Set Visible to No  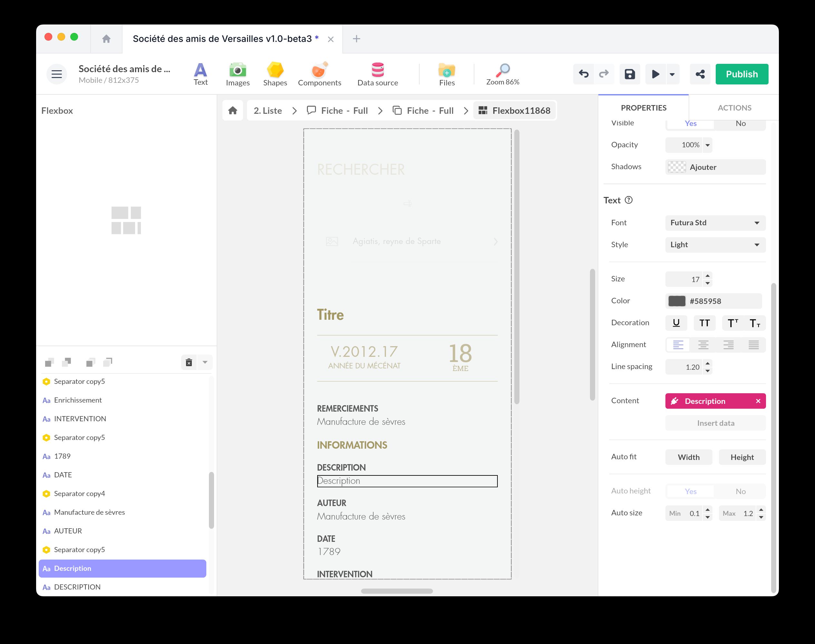(x=740, y=123)
